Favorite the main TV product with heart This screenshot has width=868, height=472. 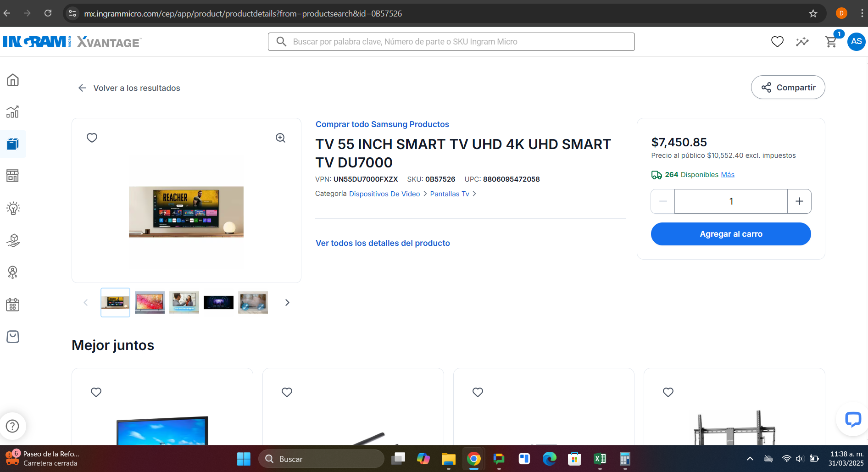(92, 138)
